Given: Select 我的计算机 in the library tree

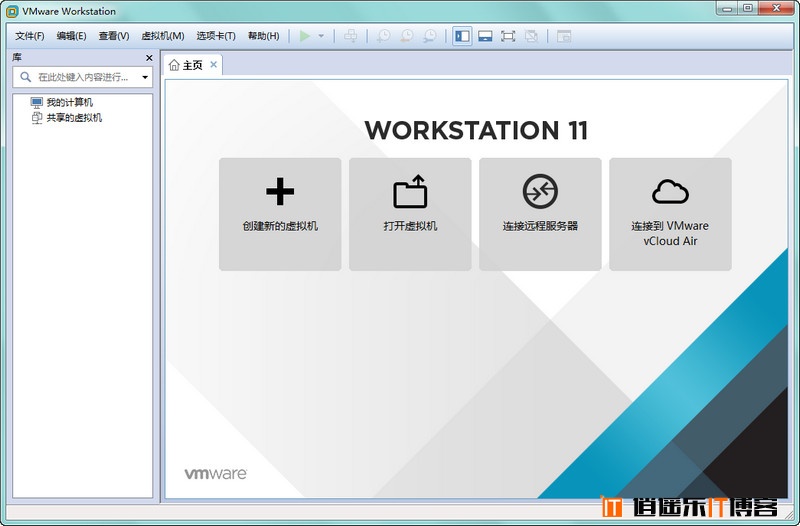Looking at the screenshot, I should click(x=62, y=103).
